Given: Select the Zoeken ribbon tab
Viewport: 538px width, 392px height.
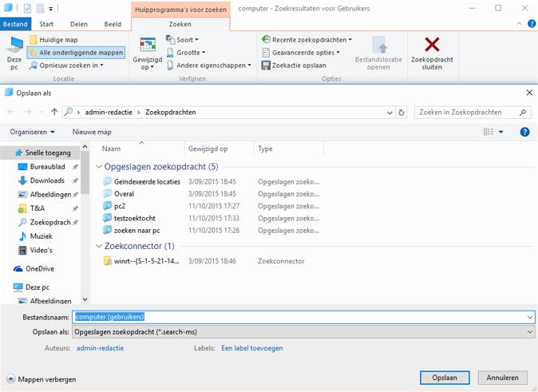Looking at the screenshot, I should coord(180,24).
